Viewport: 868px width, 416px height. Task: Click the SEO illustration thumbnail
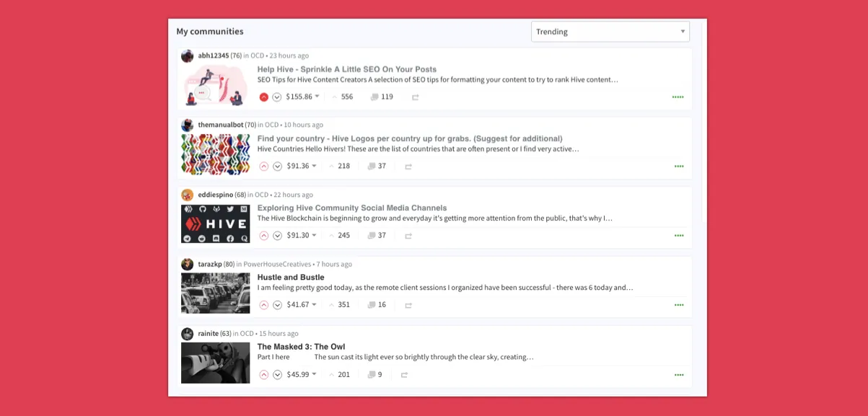coord(215,85)
